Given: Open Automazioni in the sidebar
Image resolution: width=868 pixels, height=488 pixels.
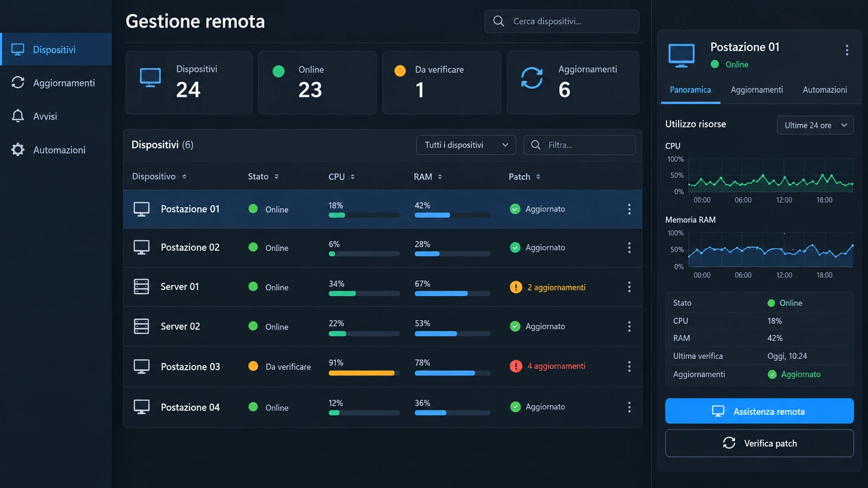Looking at the screenshot, I should pyautogui.click(x=56, y=150).
